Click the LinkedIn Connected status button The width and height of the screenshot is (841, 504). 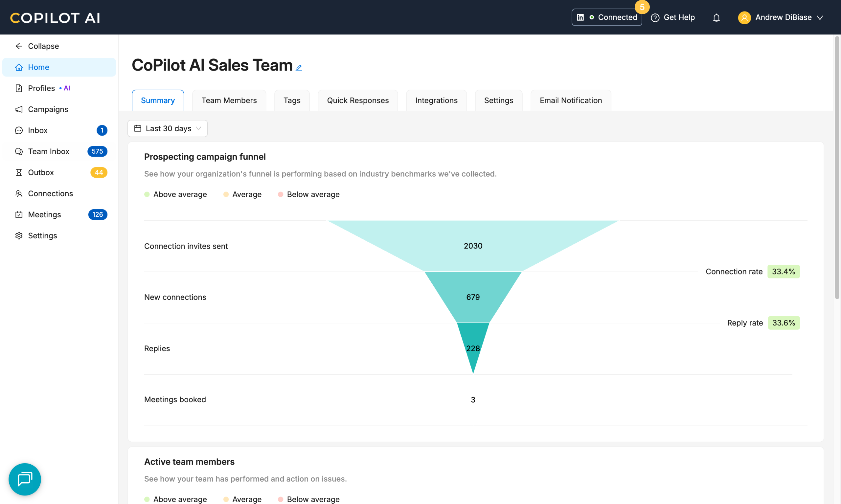coord(606,17)
